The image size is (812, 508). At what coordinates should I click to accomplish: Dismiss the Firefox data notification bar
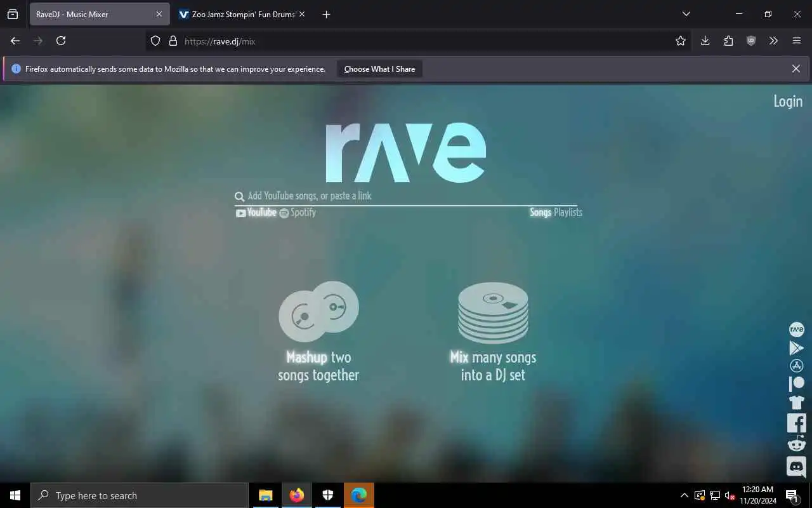click(796, 69)
